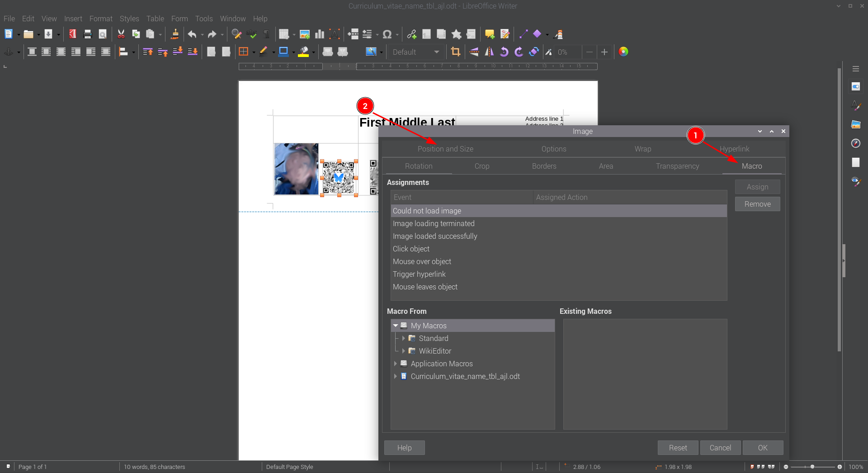
Task: Flip the image vertically
Action: pos(474,52)
